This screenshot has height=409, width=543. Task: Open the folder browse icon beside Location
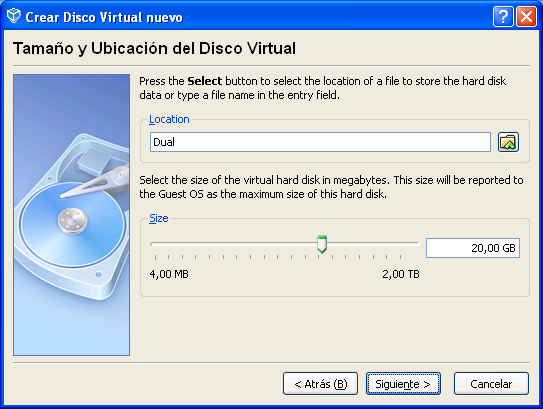pyautogui.click(x=508, y=142)
